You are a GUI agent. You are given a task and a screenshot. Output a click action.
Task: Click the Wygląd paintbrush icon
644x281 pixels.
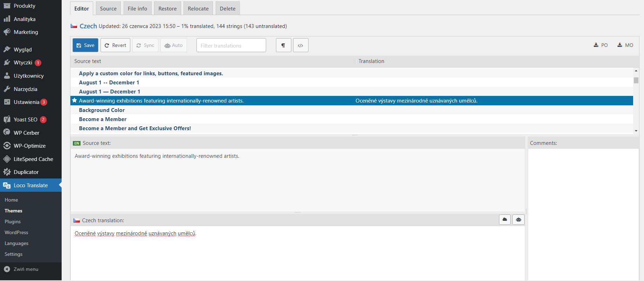7,49
